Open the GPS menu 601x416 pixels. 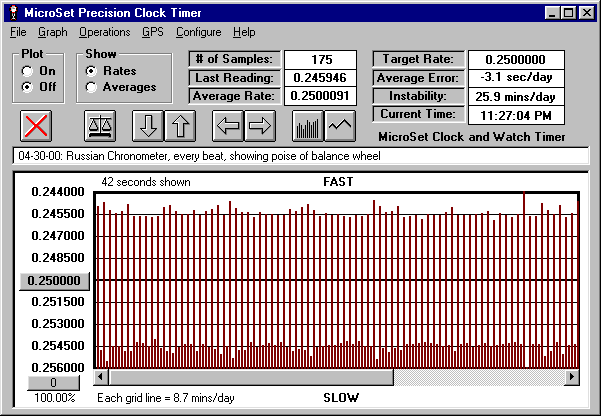[153, 32]
